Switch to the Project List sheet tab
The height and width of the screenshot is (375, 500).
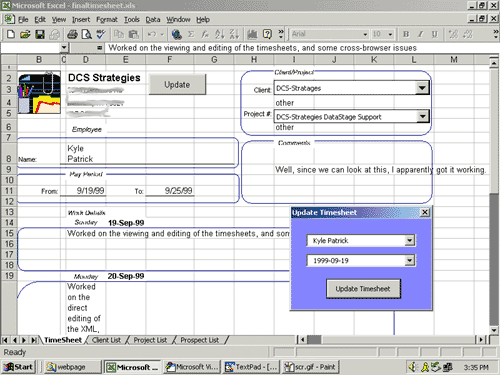[150, 340]
